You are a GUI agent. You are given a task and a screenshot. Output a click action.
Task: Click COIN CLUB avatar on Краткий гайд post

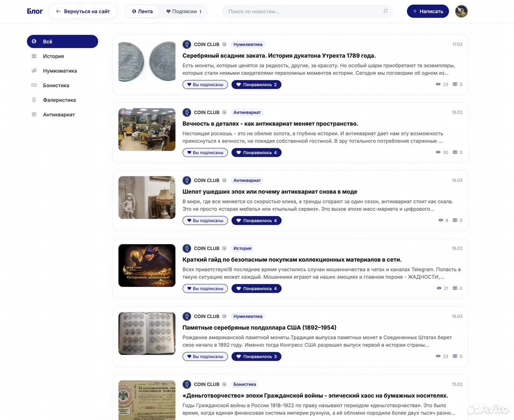click(187, 248)
